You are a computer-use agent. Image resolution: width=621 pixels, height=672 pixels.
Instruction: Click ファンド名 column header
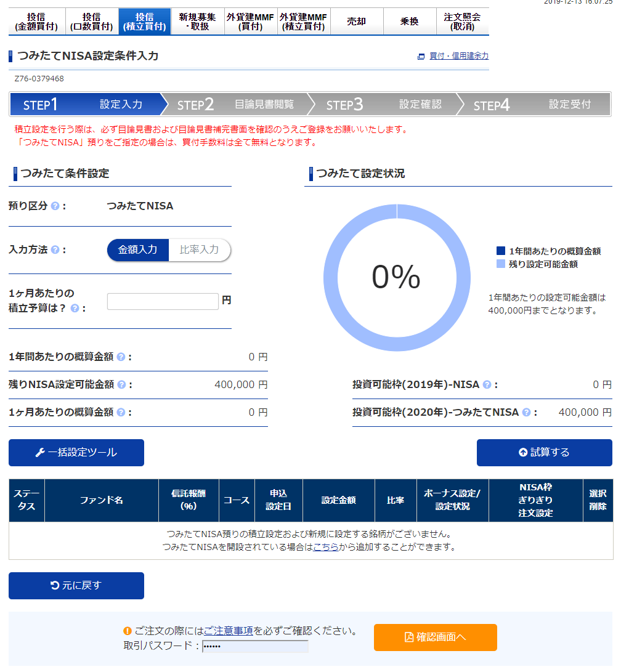(102, 500)
